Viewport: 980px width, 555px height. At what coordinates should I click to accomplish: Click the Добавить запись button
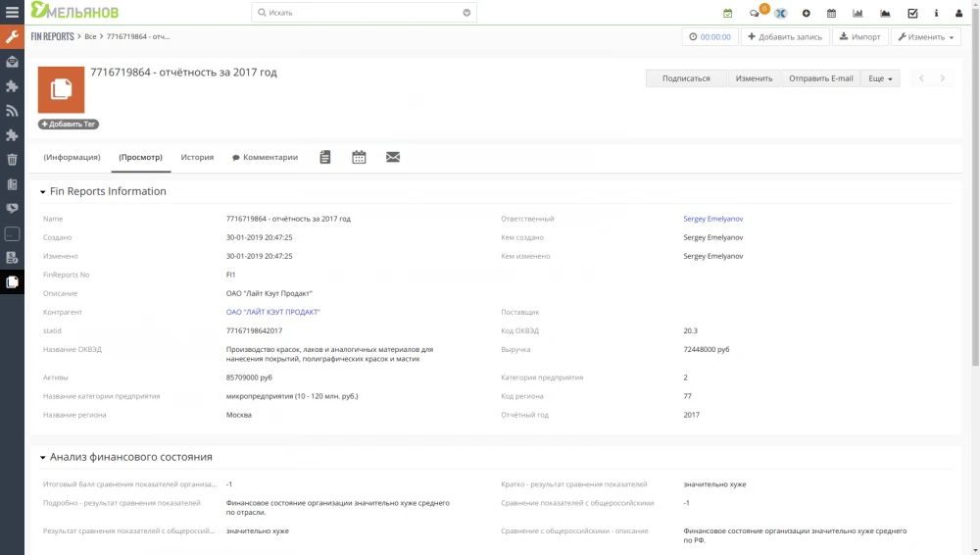(785, 36)
